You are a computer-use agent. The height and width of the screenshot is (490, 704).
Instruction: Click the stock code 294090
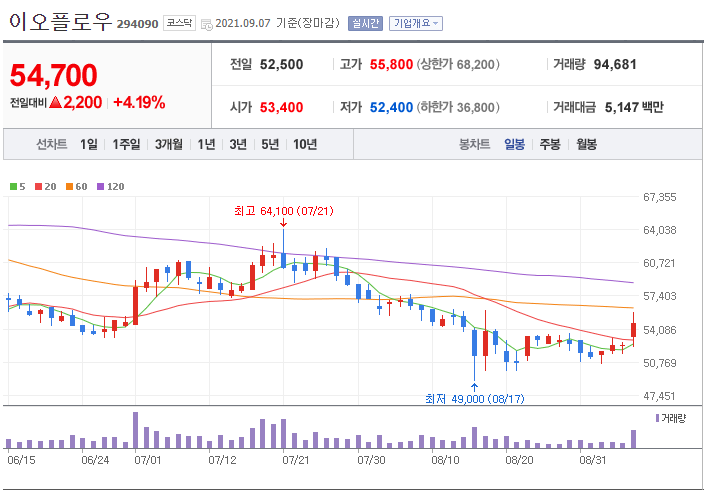(x=137, y=24)
